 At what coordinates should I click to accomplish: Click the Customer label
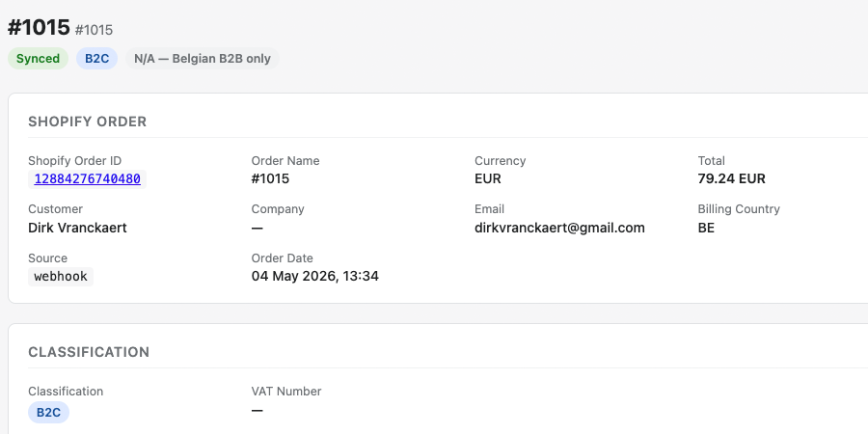55,208
